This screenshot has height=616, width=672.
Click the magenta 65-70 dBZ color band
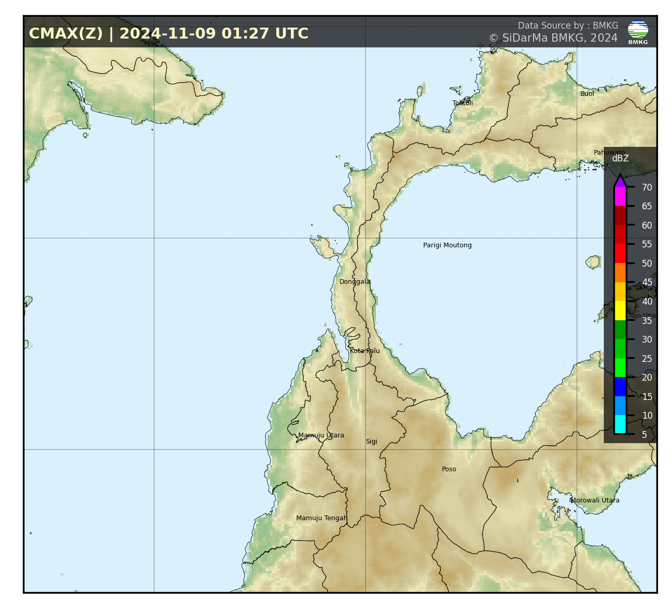tap(620, 196)
